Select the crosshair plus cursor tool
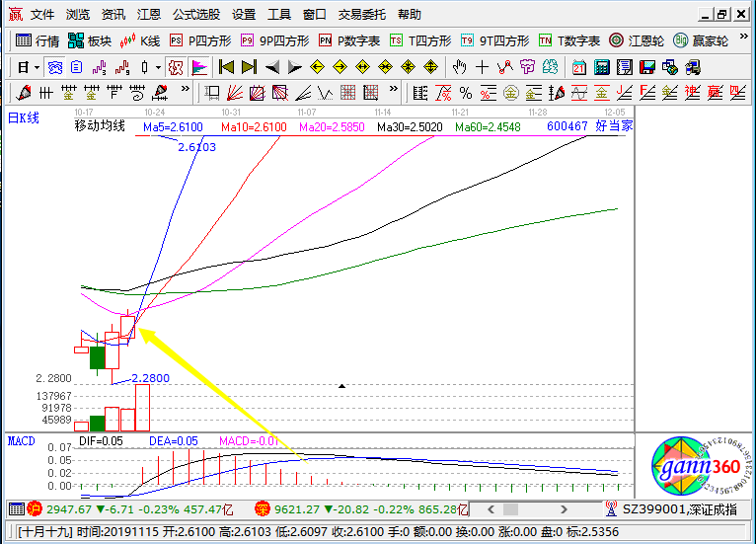This screenshot has height=544, width=756. tap(483, 67)
